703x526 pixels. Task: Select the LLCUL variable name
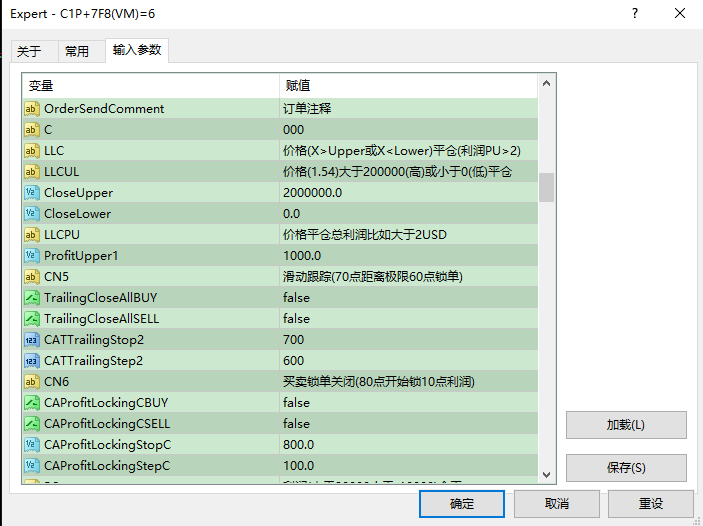[61, 172]
